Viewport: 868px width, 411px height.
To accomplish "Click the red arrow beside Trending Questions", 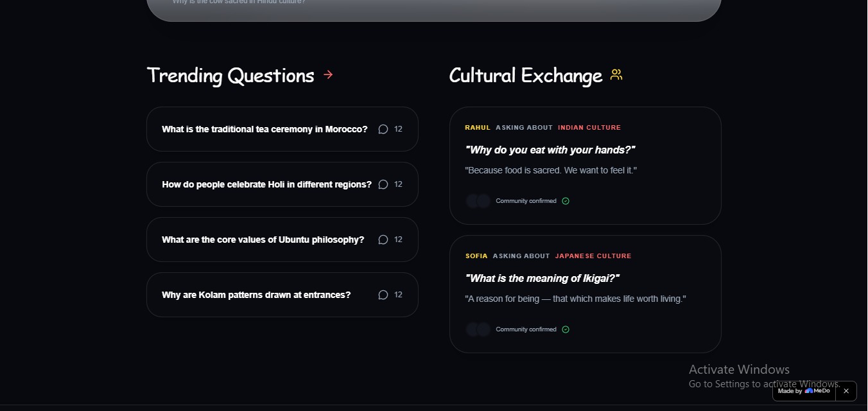I will coord(328,75).
